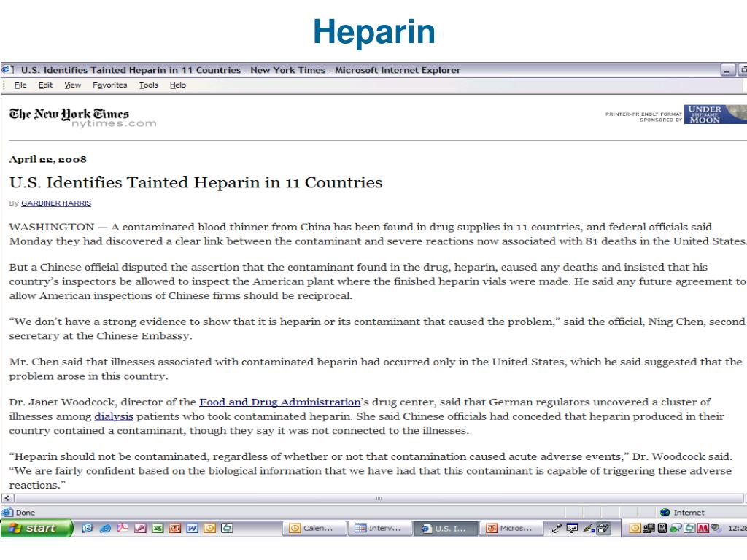The image size is (747, 560).
Task: Click the article date April 22, 2008
Action: coord(47,160)
